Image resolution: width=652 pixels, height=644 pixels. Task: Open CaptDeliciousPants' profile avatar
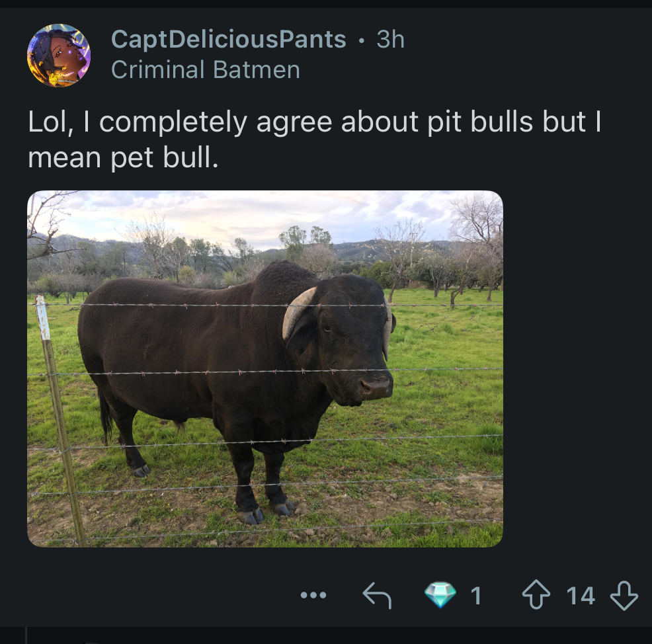click(58, 55)
